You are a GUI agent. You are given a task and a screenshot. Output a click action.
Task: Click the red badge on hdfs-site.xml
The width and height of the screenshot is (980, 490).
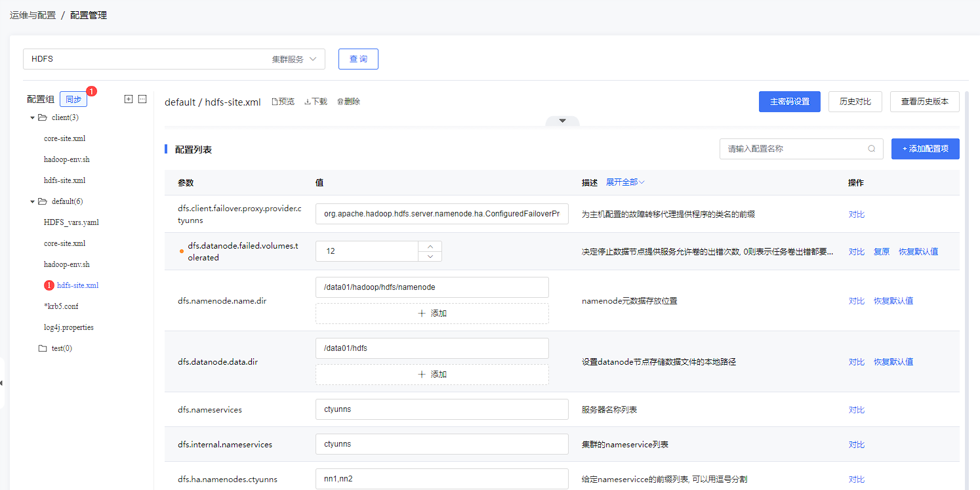click(49, 285)
